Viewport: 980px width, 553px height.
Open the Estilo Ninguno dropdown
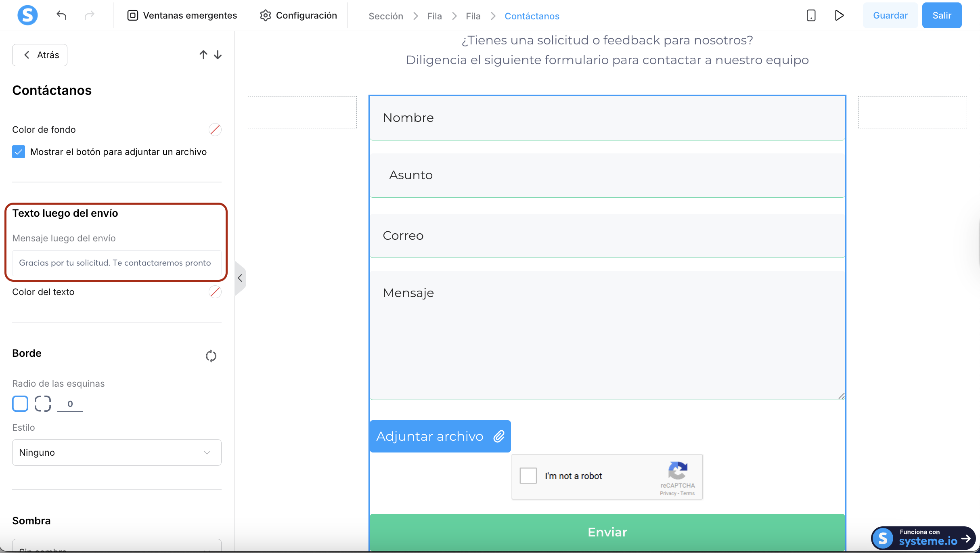(117, 452)
